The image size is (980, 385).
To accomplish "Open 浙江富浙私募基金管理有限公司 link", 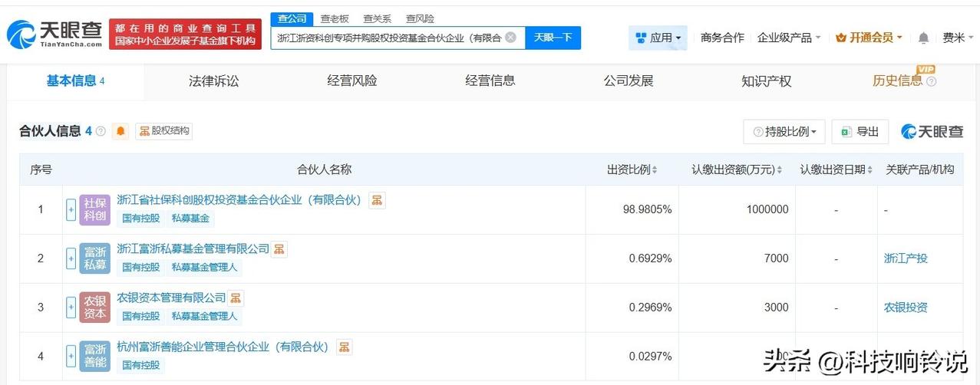I will (x=193, y=249).
